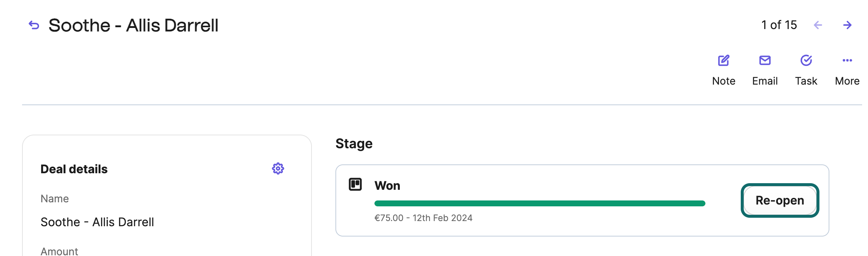Click the €75.00 - 12th Feb 2024 text
Screen dimensions: 868x256
(x=423, y=218)
